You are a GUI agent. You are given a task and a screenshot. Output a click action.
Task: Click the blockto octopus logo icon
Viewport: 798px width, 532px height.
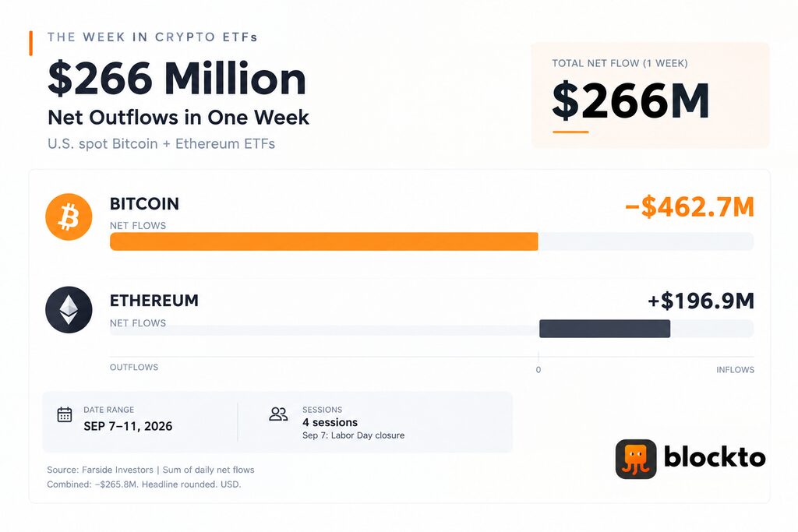[636, 460]
